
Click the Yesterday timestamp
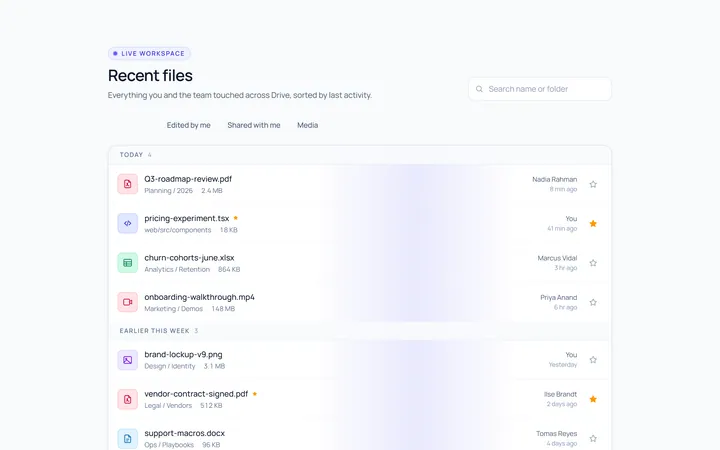point(563,365)
